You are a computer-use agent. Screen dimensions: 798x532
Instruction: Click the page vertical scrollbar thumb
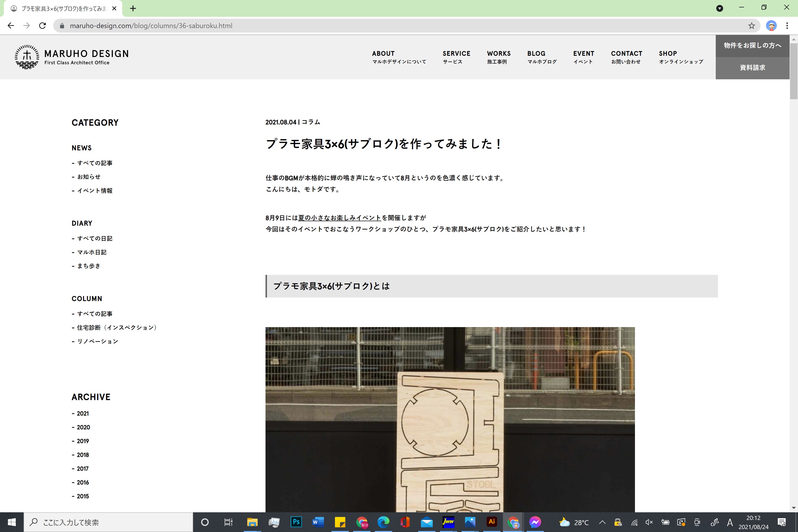point(793,71)
